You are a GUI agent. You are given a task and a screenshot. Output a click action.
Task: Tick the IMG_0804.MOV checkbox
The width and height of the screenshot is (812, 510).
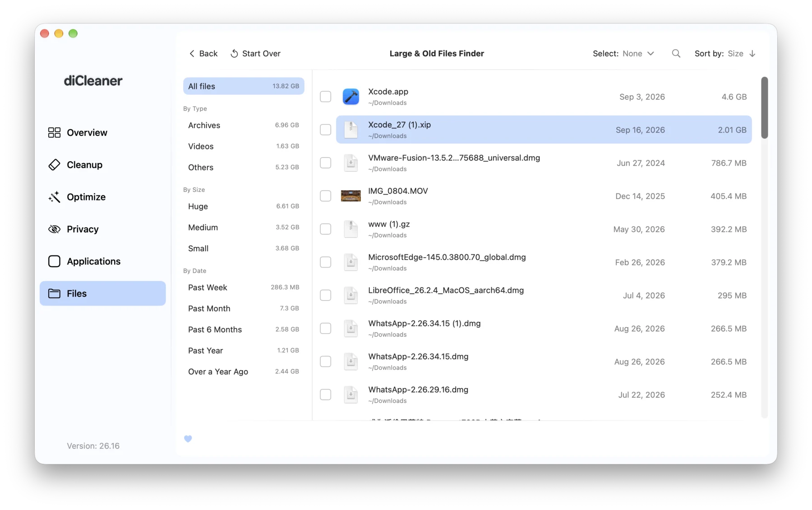coord(325,196)
